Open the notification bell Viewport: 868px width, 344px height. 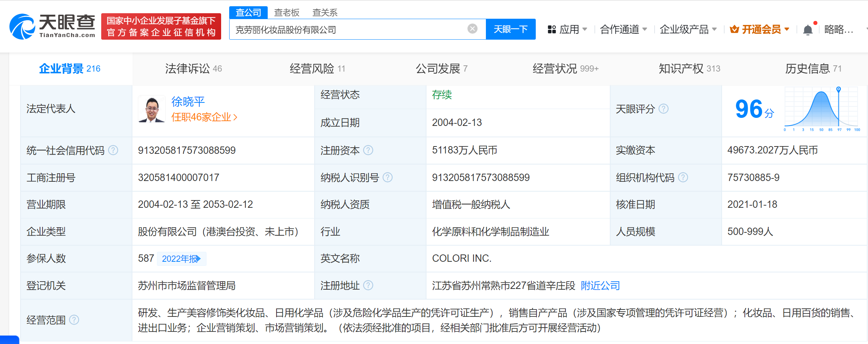807,30
